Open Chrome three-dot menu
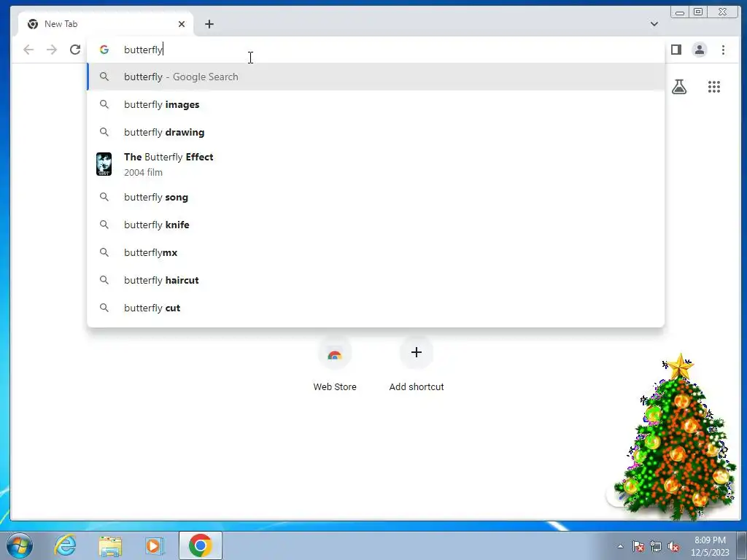The width and height of the screenshot is (747, 560). [x=723, y=50]
